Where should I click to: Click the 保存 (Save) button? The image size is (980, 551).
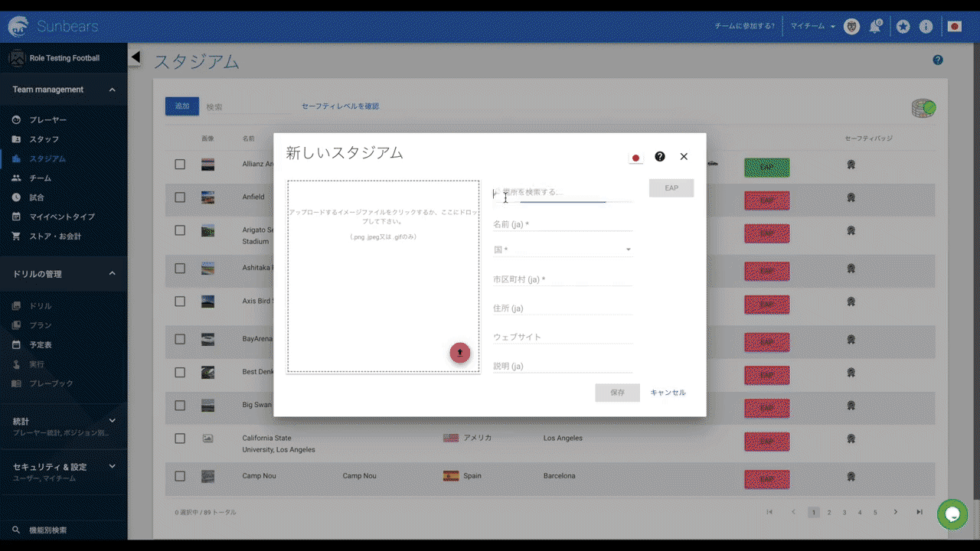pyautogui.click(x=617, y=392)
